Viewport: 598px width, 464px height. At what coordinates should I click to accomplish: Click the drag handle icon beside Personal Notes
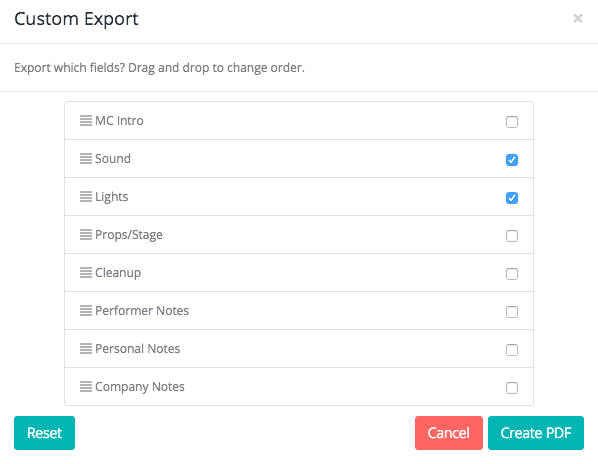click(x=86, y=348)
